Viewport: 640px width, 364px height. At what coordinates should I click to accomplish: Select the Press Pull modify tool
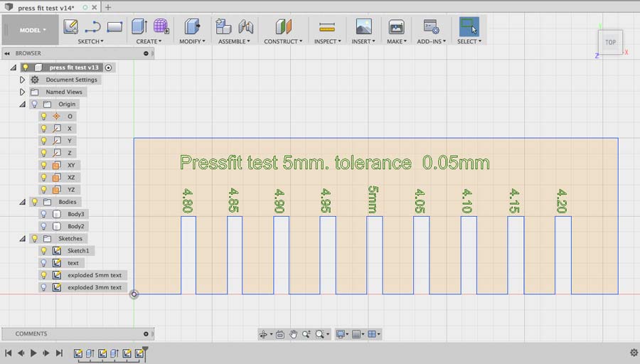click(192, 27)
